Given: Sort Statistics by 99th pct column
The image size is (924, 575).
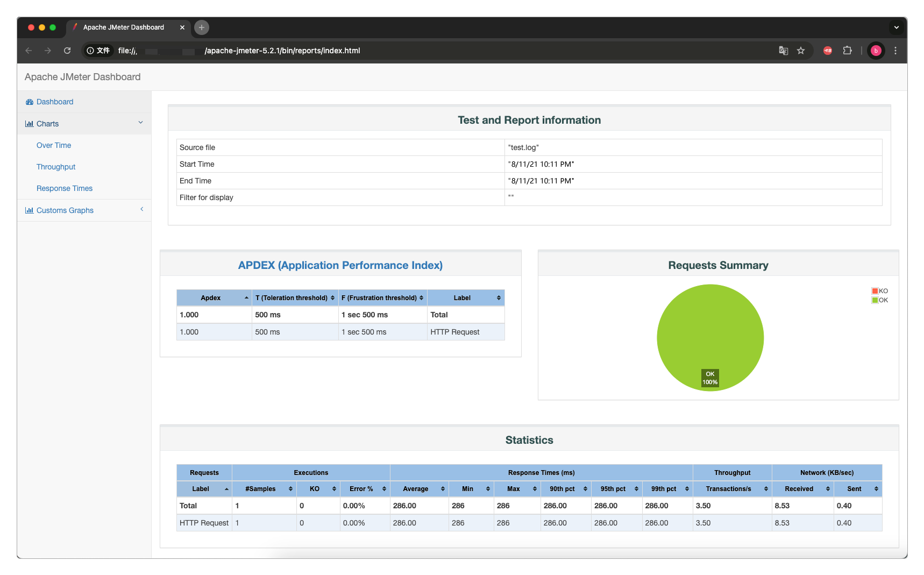Looking at the screenshot, I should click(667, 489).
